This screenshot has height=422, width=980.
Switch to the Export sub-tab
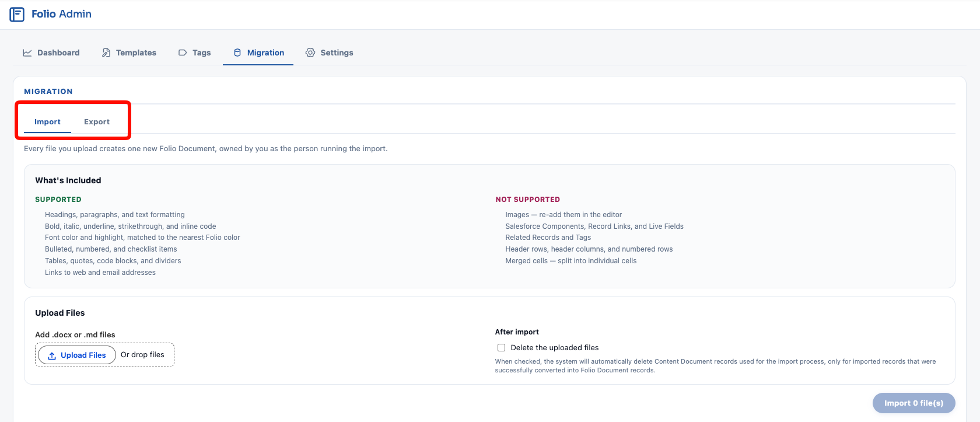[97, 122]
